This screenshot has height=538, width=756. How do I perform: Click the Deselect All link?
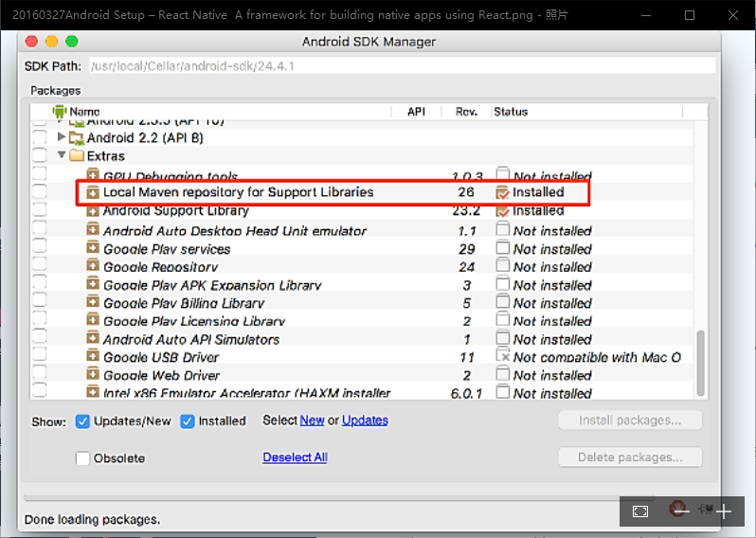click(x=295, y=457)
